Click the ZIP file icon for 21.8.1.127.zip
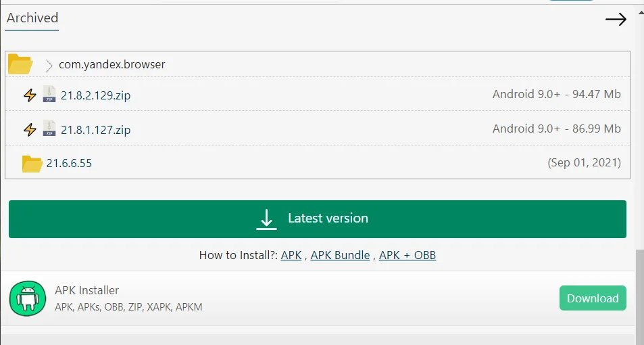The image size is (644, 345). click(x=49, y=129)
